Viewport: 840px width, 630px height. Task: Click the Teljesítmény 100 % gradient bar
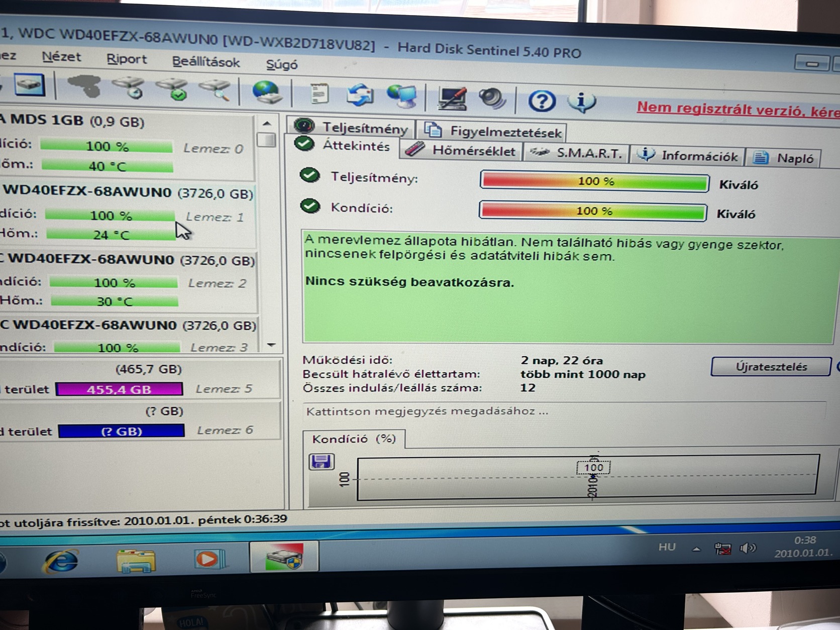pos(594,181)
